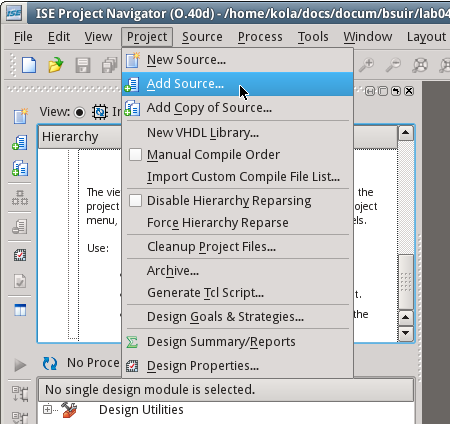The height and width of the screenshot is (424, 450).
Task: Click Add Copy of Source sidebar icon
Action: coord(20,168)
